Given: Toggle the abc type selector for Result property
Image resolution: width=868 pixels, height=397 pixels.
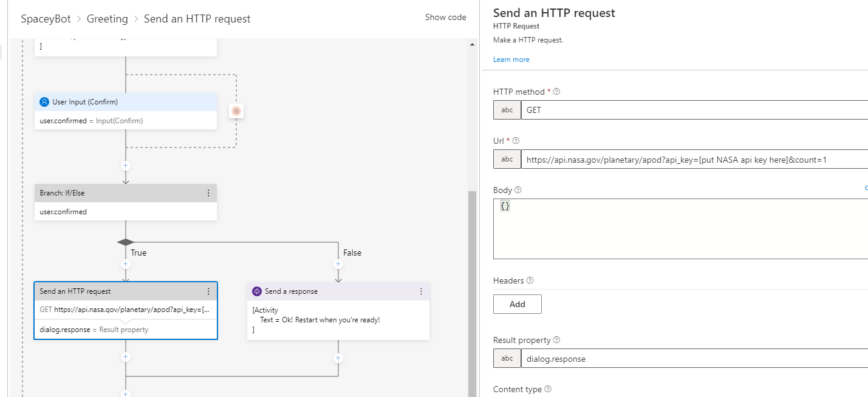Looking at the screenshot, I should 507,359.
